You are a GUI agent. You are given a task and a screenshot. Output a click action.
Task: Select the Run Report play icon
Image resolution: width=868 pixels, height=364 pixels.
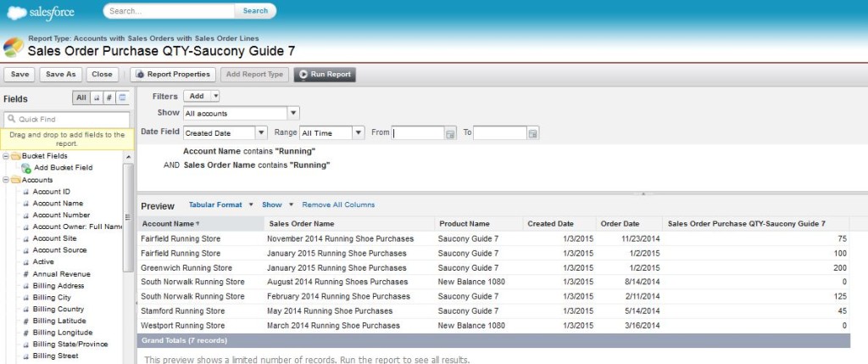pos(303,74)
